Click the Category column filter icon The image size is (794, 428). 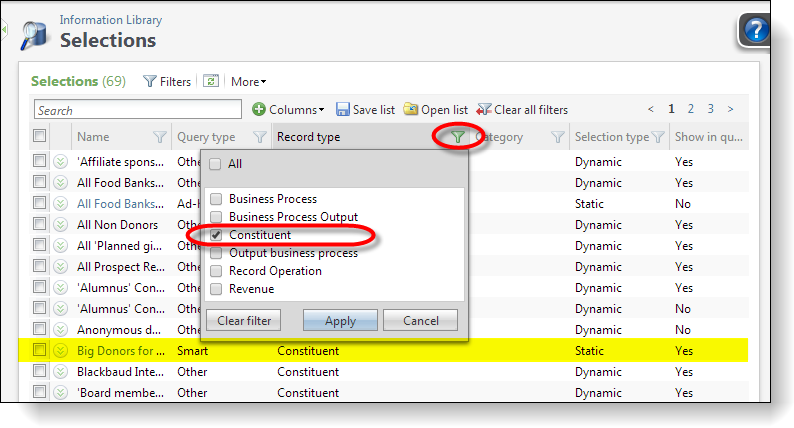pos(558,137)
